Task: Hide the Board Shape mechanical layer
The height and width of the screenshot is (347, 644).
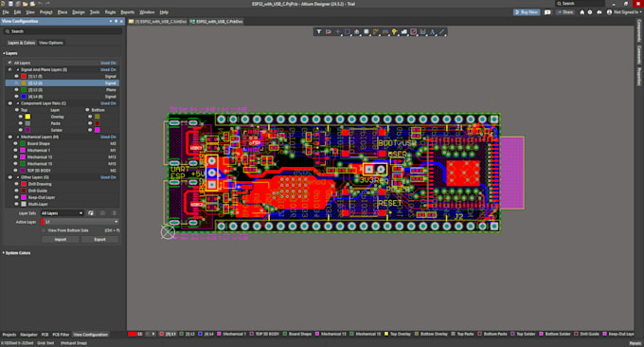Action: [15, 143]
